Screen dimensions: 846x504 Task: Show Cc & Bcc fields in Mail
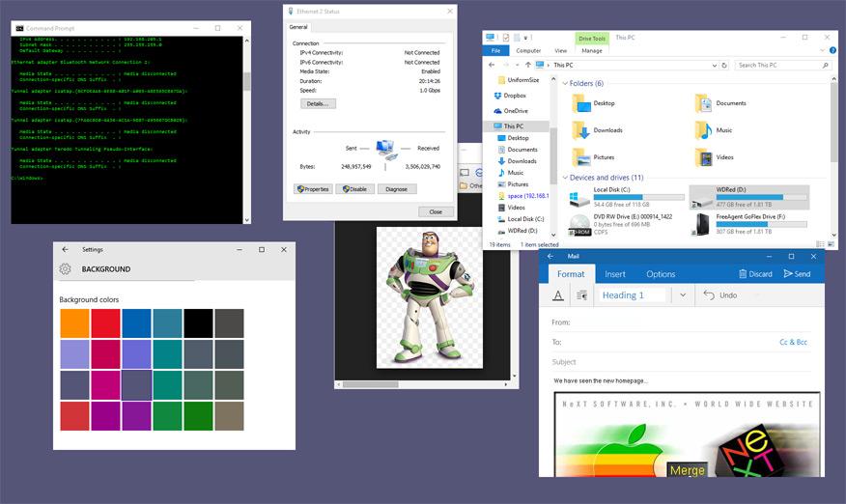pyautogui.click(x=793, y=342)
